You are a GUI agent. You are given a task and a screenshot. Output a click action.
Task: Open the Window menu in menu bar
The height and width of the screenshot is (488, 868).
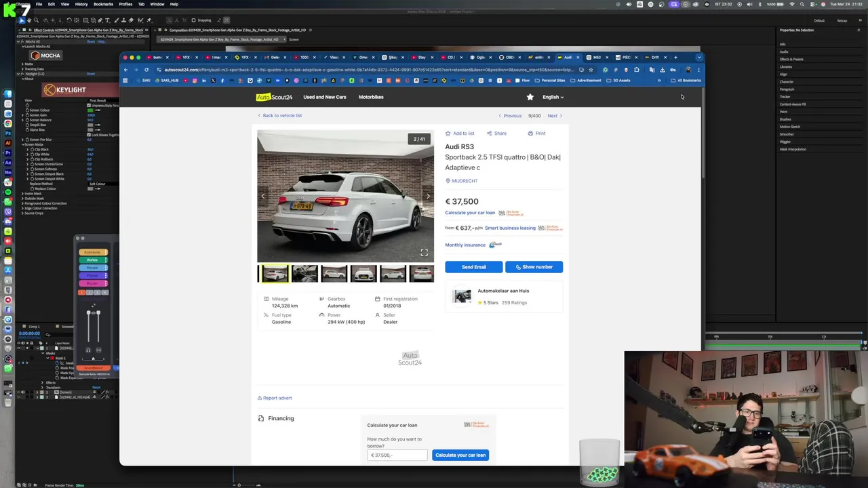(x=157, y=4)
